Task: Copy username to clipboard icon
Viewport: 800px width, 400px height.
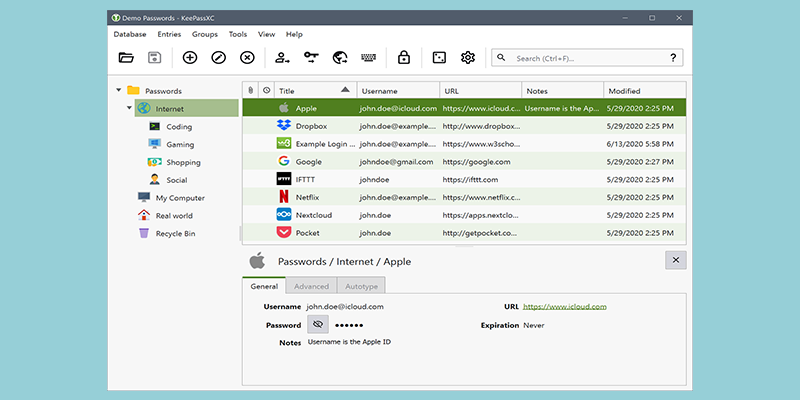Action: [x=282, y=58]
